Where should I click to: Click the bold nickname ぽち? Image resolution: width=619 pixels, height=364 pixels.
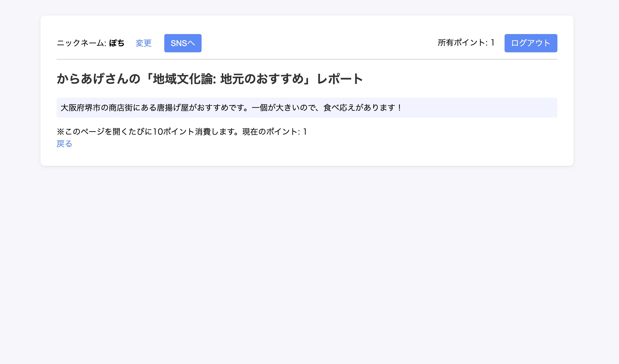tap(117, 43)
